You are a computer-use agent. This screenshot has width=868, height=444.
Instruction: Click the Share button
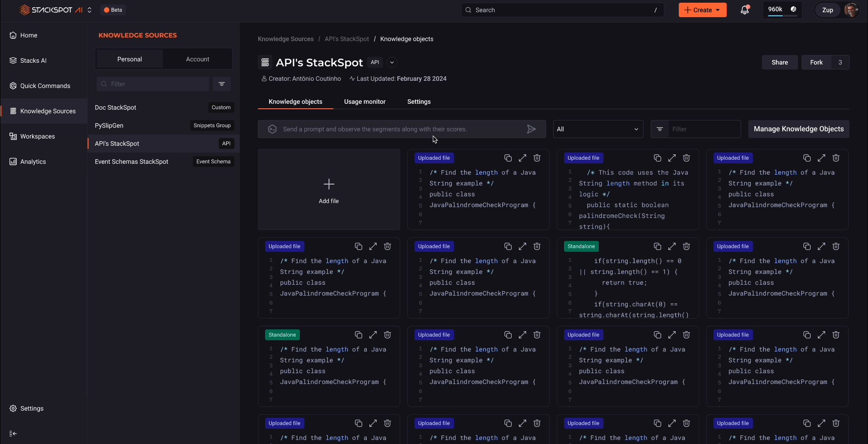click(x=780, y=62)
